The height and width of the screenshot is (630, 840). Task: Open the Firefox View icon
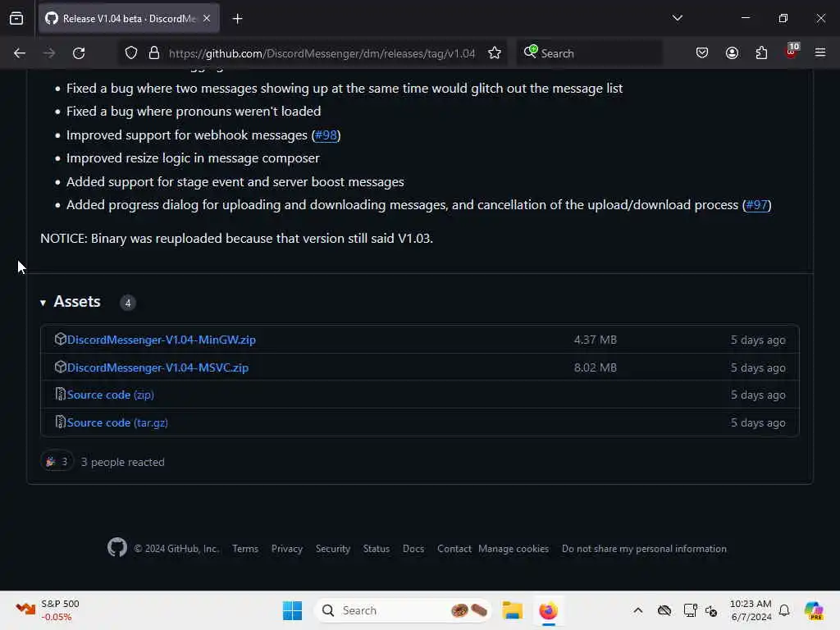pos(16,19)
